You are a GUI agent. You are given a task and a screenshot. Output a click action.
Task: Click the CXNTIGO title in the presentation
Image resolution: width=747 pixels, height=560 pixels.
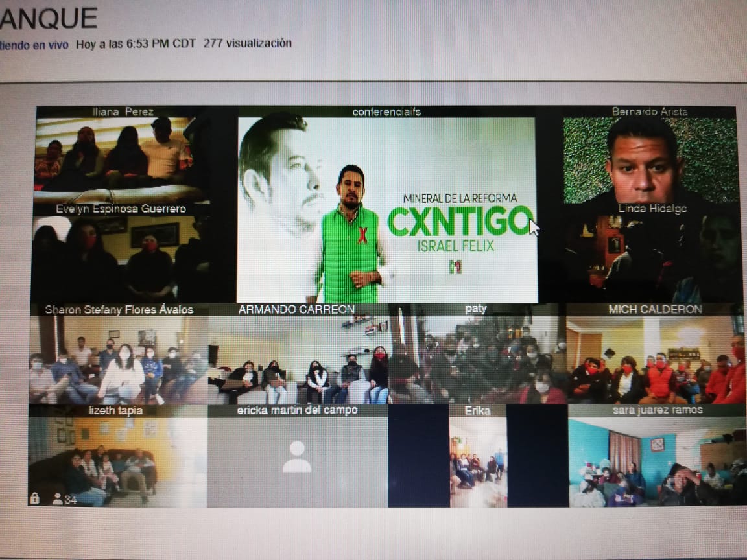(x=460, y=222)
